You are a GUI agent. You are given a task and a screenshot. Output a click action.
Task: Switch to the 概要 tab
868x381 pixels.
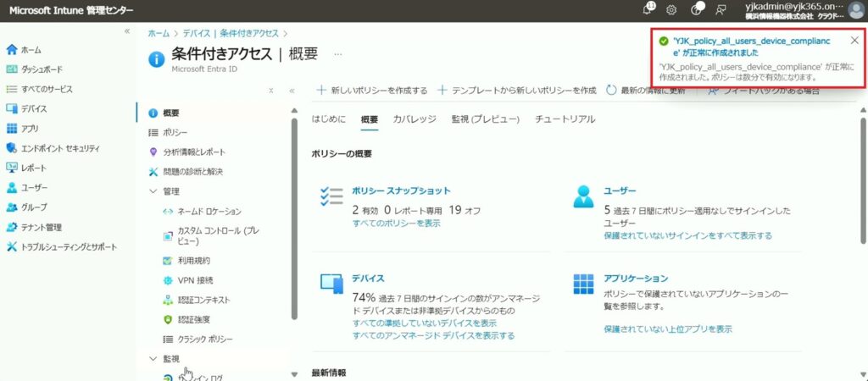(x=370, y=119)
